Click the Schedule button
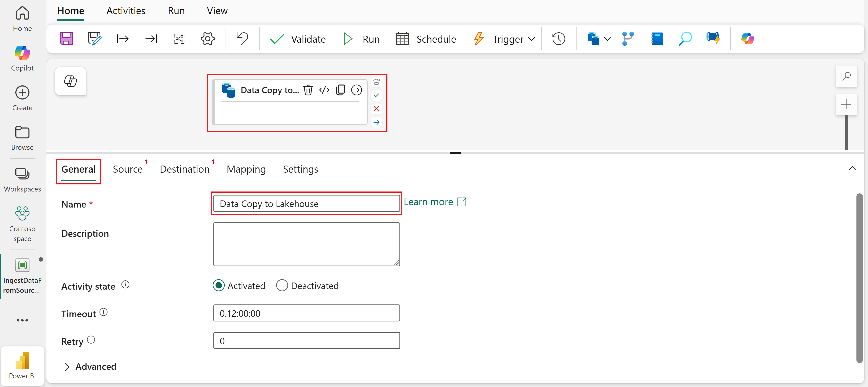The image size is (868, 387). (x=426, y=39)
